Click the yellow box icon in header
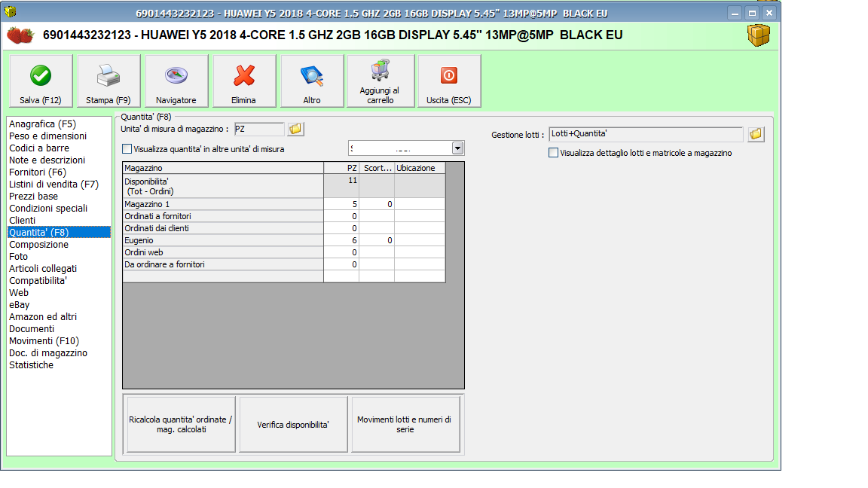The height and width of the screenshot is (488, 868). (759, 35)
